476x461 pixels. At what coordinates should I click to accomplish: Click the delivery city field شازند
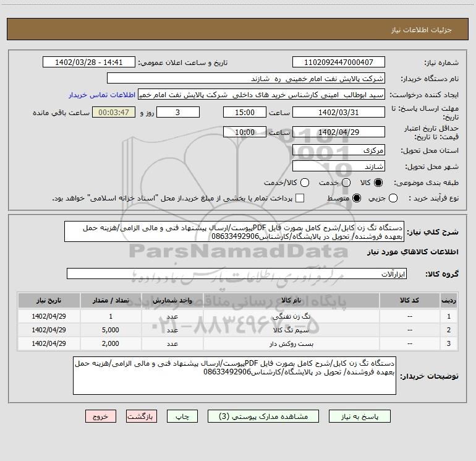(x=339, y=166)
